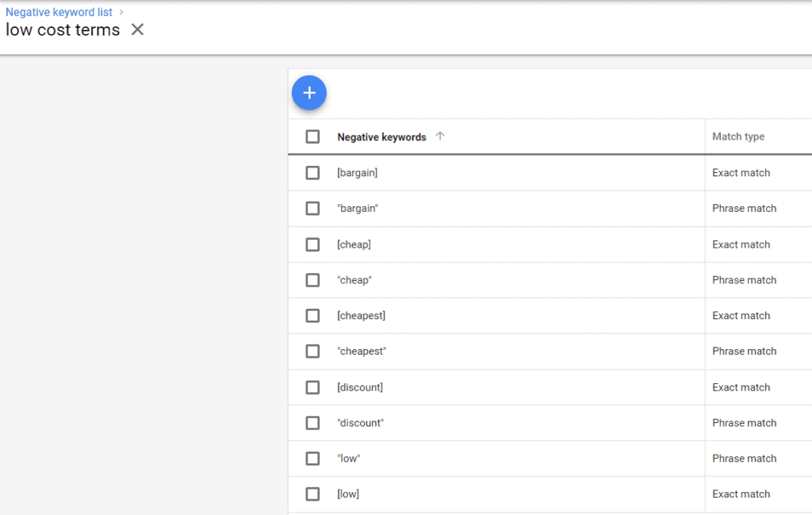This screenshot has width=812, height=515.
Task: Check the box for [cheapest]
Action: coord(312,316)
